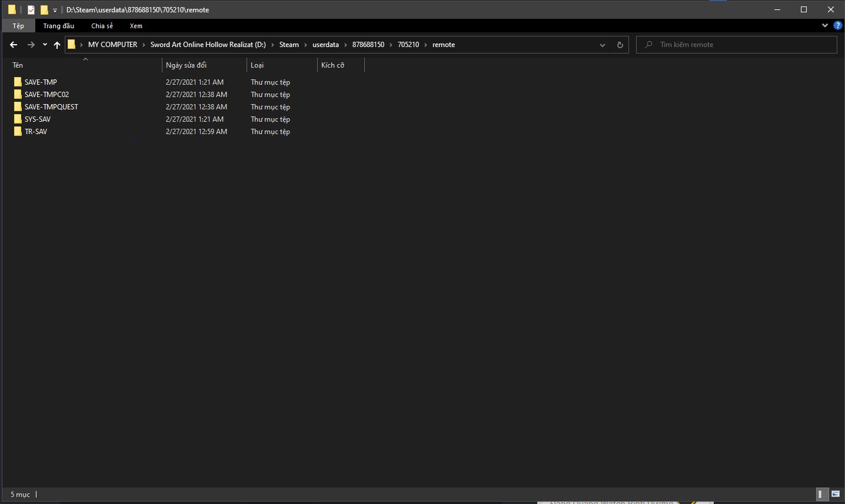The image size is (845, 504).
Task: Expand the ribbon with chevron
Action: click(824, 26)
